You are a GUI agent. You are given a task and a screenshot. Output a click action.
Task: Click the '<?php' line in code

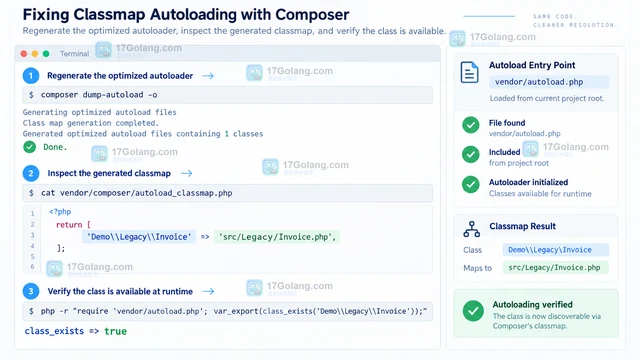pyautogui.click(x=60, y=212)
